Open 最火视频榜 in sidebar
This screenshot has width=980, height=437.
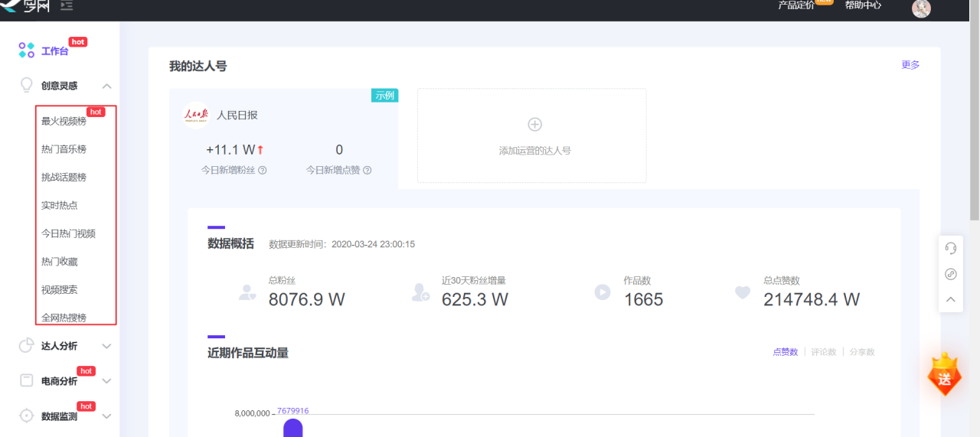click(x=64, y=121)
